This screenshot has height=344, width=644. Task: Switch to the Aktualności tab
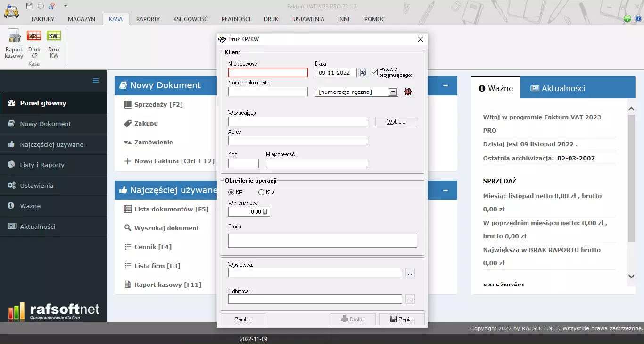[558, 88]
